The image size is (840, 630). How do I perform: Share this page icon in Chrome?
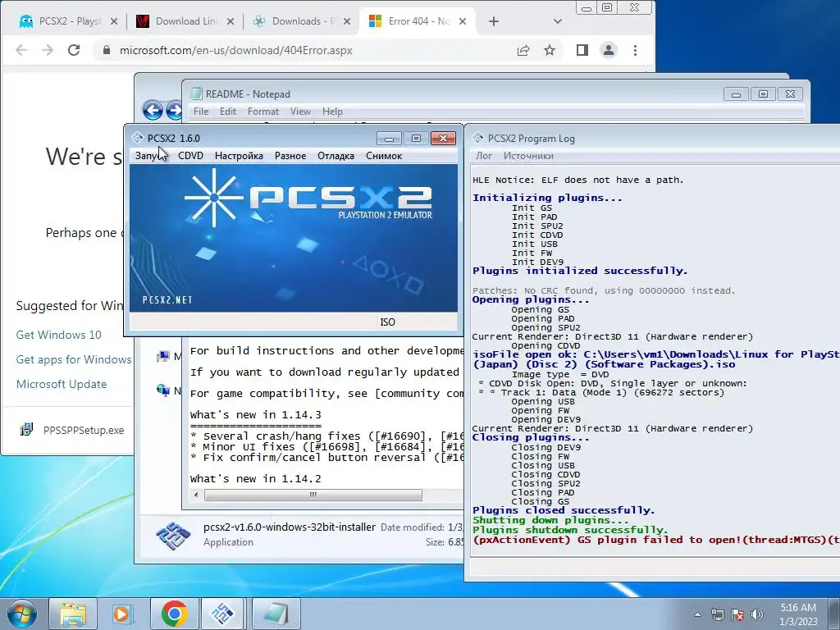pos(523,50)
